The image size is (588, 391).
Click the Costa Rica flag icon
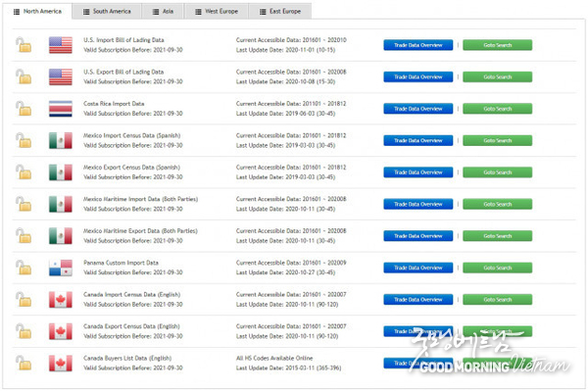tap(61, 109)
